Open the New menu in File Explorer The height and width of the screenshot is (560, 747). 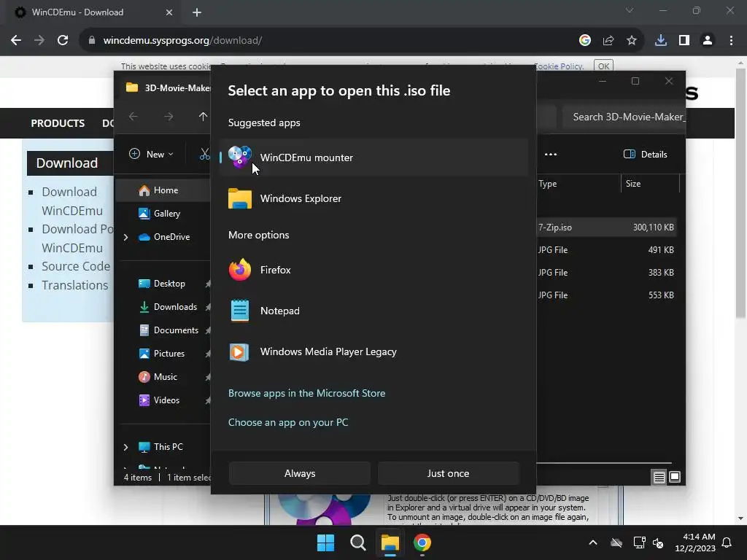point(152,155)
